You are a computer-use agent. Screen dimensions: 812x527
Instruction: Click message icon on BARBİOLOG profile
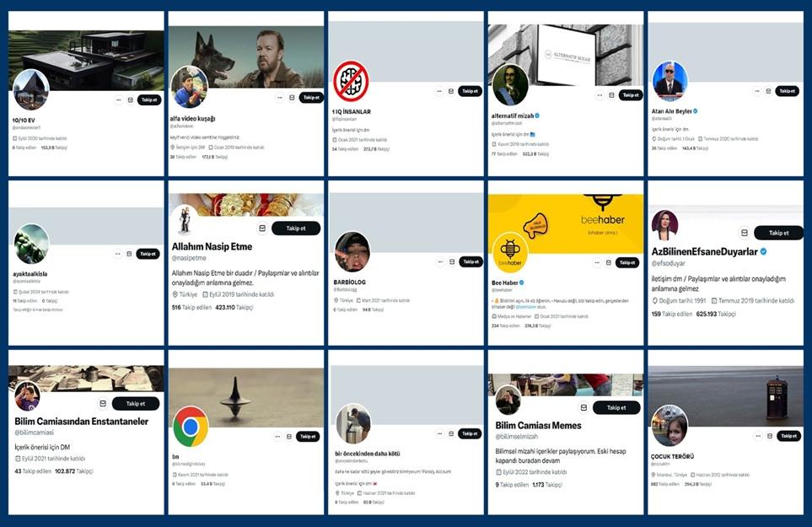click(x=452, y=262)
